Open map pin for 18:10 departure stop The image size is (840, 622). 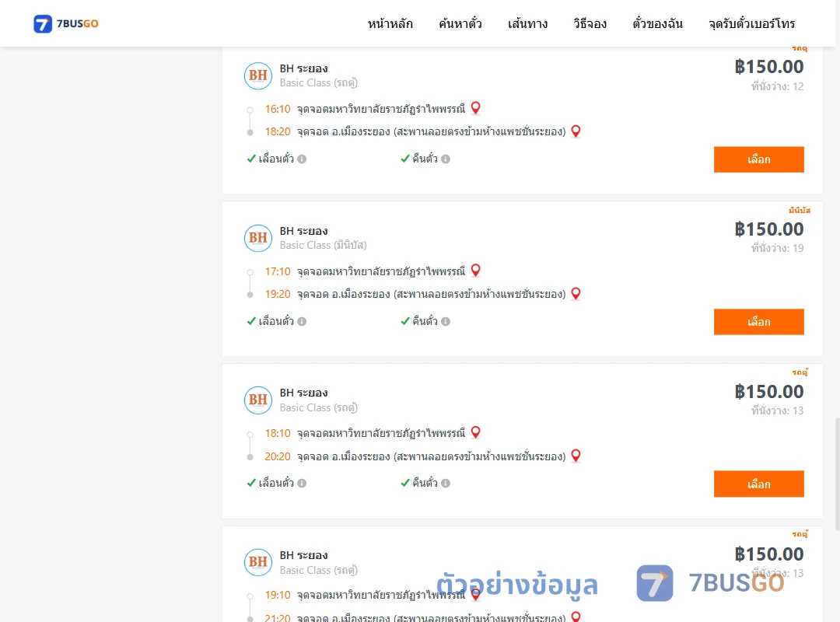(x=475, y=432)
